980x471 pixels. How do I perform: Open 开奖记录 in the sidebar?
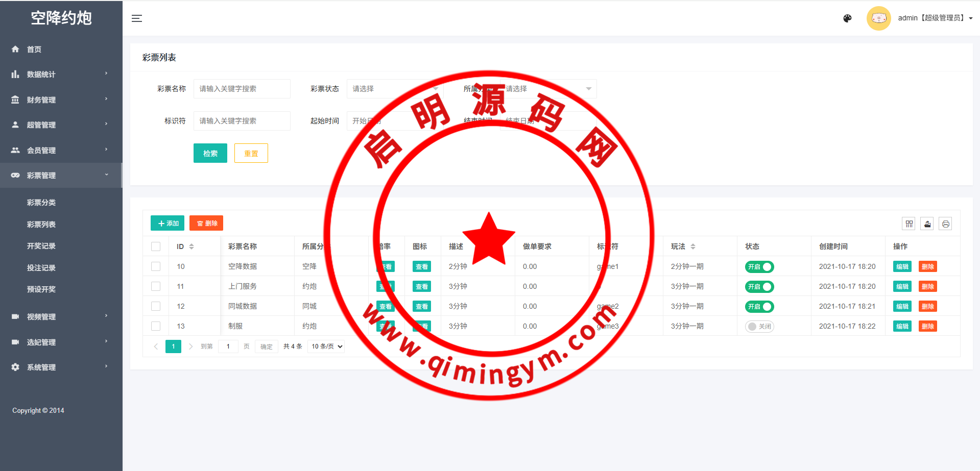click(41, 246)
